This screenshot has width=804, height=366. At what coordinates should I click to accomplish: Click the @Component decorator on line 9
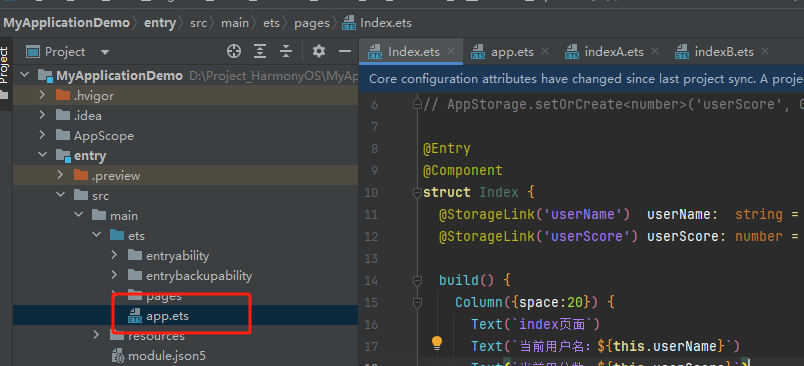click(463, 170)
